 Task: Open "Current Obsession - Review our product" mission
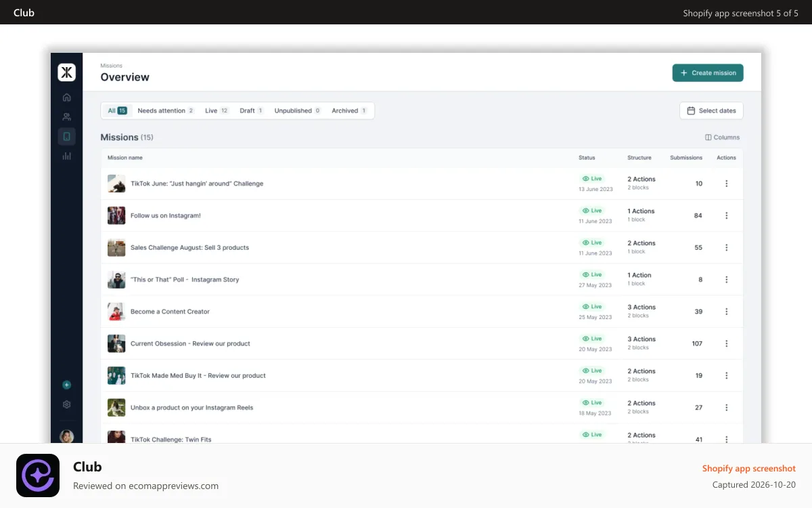(x=190, y=343)
